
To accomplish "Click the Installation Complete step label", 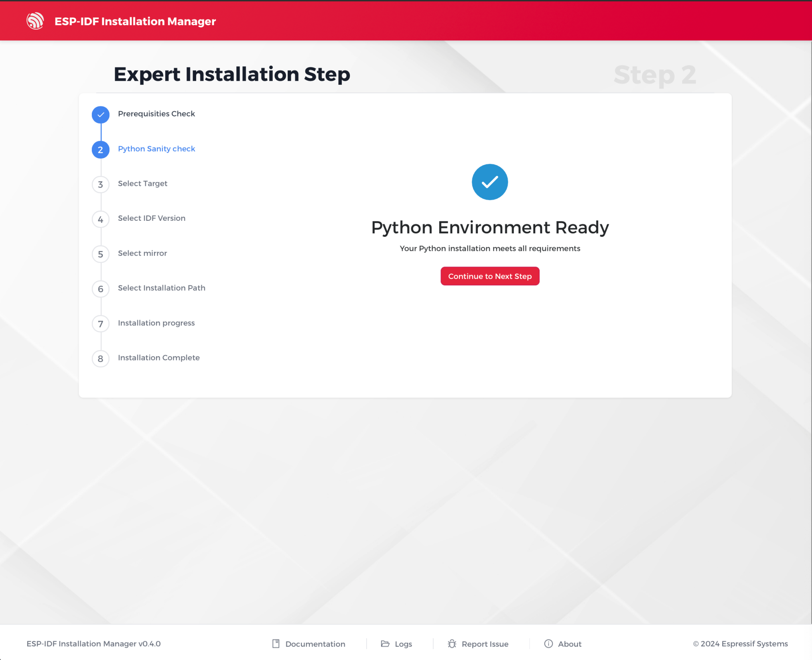I will (x=158, y=357).
